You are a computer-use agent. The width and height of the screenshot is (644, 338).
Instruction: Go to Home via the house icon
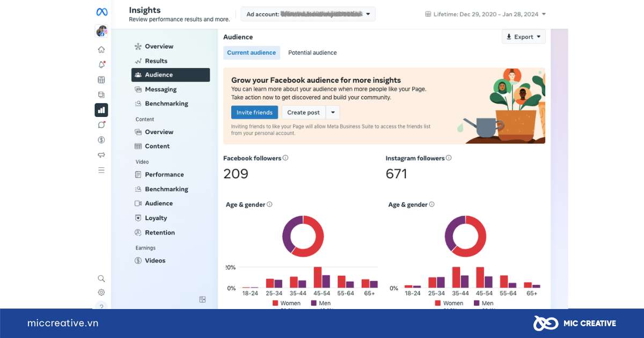tap(101, 50)
